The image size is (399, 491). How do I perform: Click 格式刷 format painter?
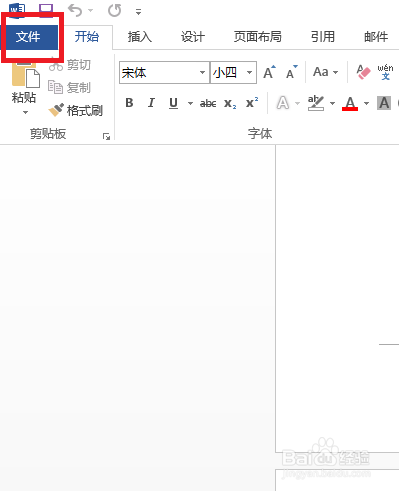75,110
